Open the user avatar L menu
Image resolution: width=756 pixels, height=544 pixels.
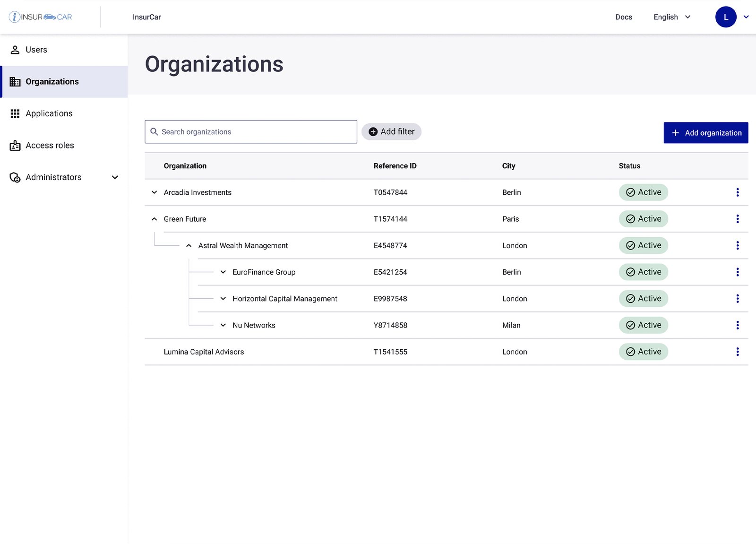coord(726,17)
